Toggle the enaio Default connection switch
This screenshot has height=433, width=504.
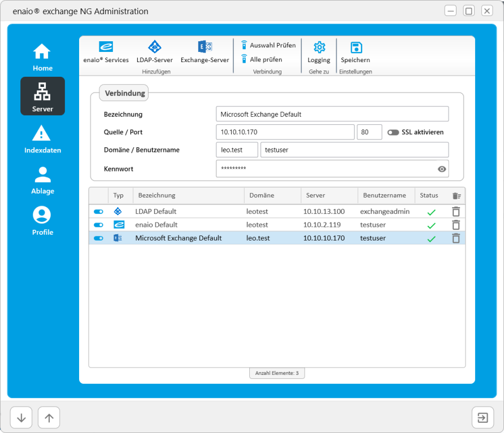pyautogui.click(x=98, y=225)
